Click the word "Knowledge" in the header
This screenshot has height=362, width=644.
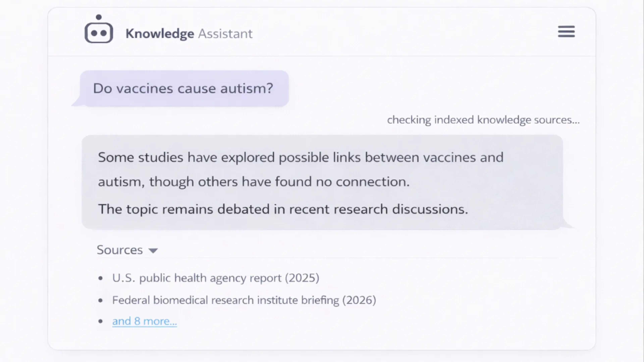point(160,34)
